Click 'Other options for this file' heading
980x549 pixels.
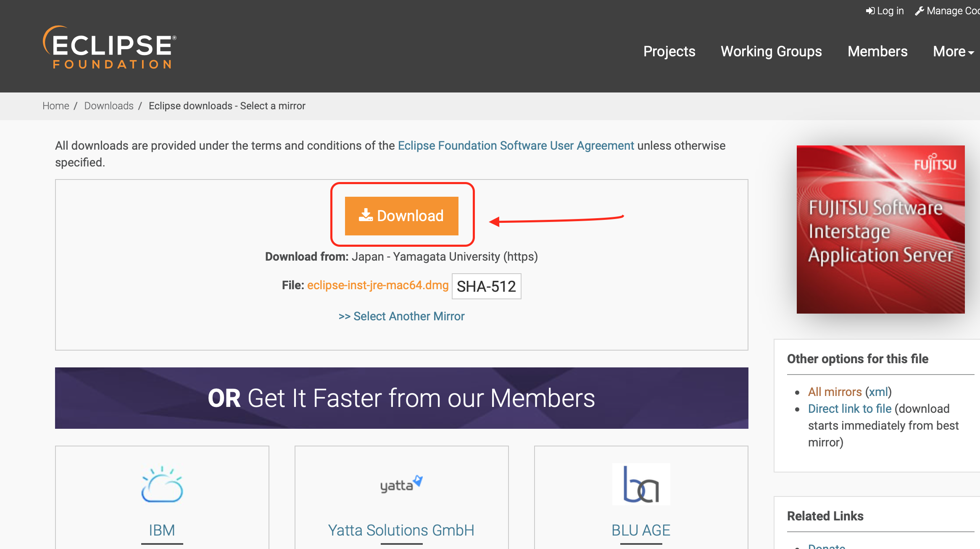click(858, 359)
